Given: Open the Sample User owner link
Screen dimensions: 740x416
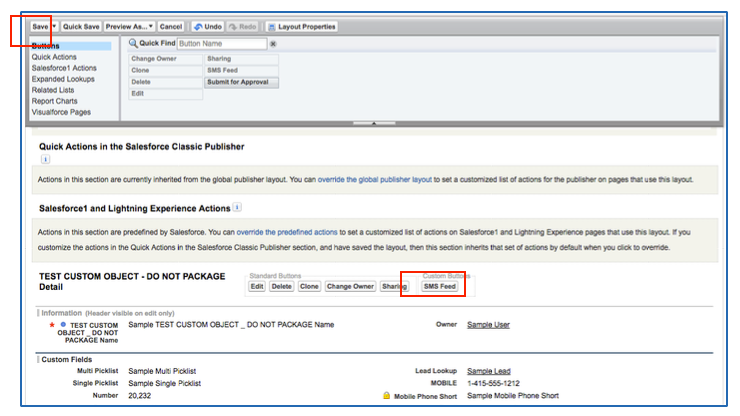Looking at the screenshot, I should [x=488, y=325].
